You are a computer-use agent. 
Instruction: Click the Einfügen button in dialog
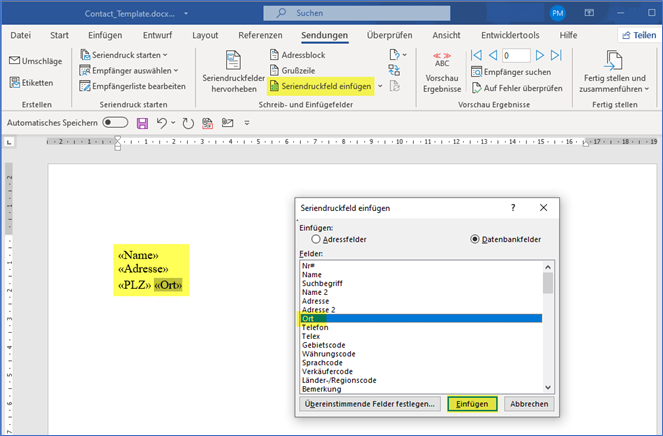tap(472, 403)
